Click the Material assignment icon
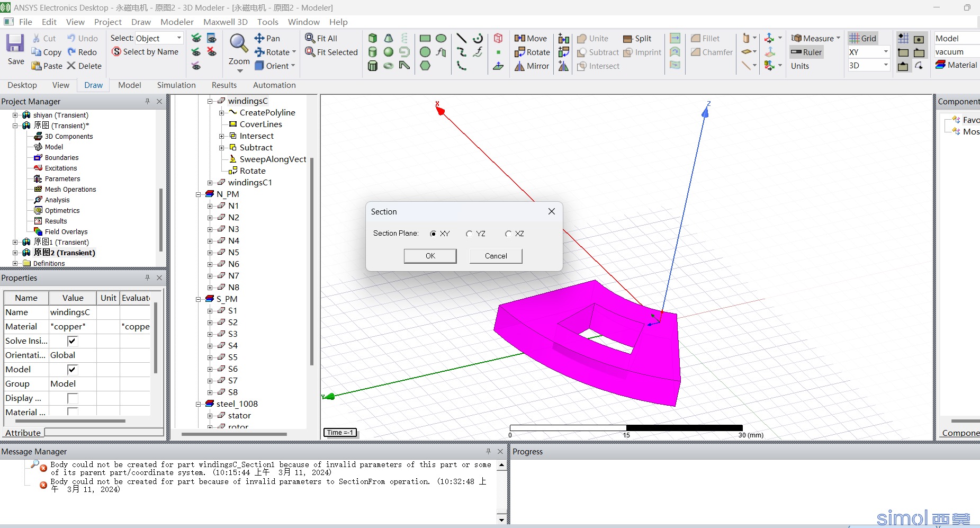This screenshot has height=528, width=980. [x=941, y=65]
